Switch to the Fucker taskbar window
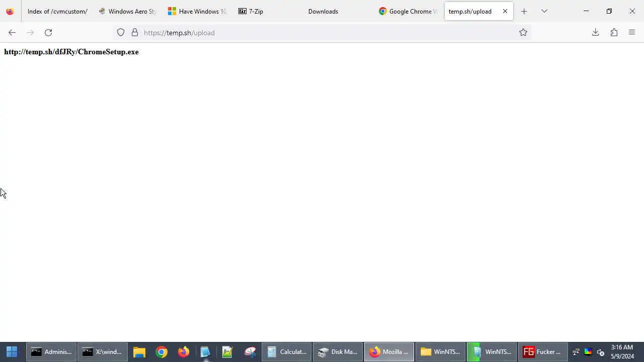Image resolution: width=644 pixels, height=362 pixels. [x=543, y=352]
